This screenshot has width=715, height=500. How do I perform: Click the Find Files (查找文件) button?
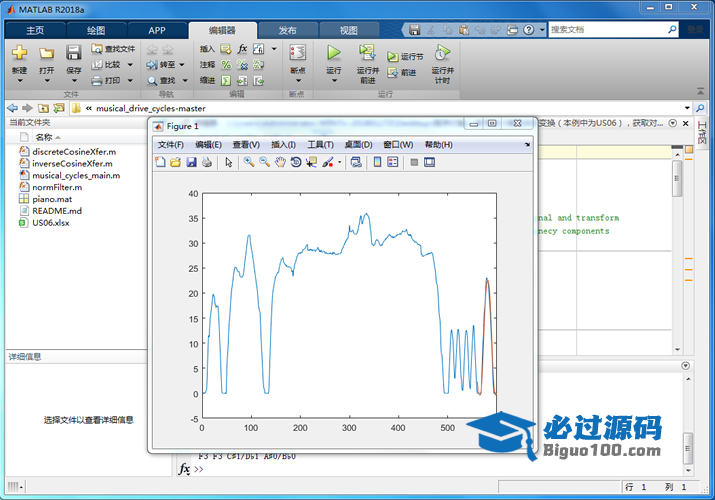[113, 48]
